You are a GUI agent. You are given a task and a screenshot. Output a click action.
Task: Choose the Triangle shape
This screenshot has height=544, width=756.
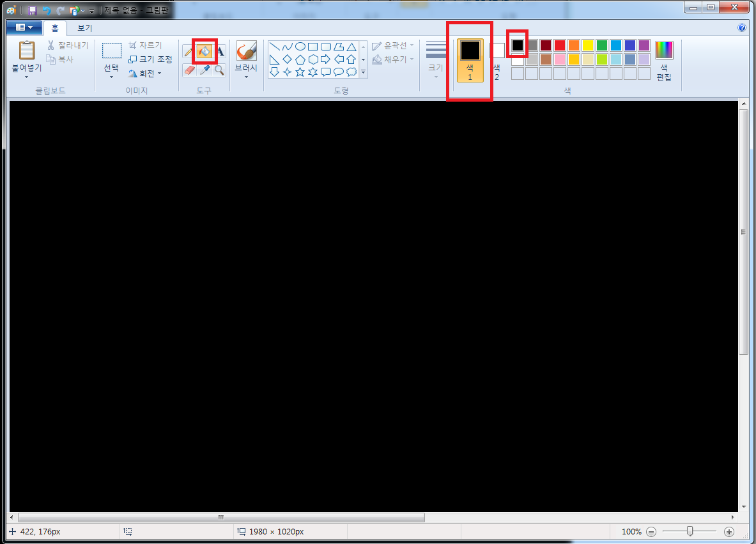coord(351,47)
